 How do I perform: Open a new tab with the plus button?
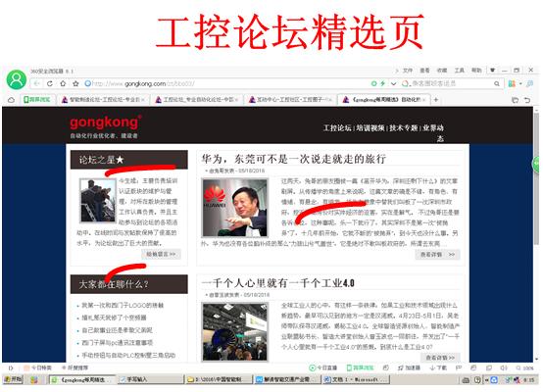click(x=436, y=100)
